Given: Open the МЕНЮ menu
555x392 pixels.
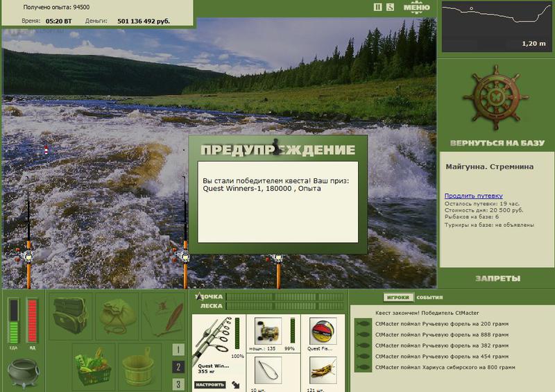Looking at the screenshot, I should pos(417,8).
